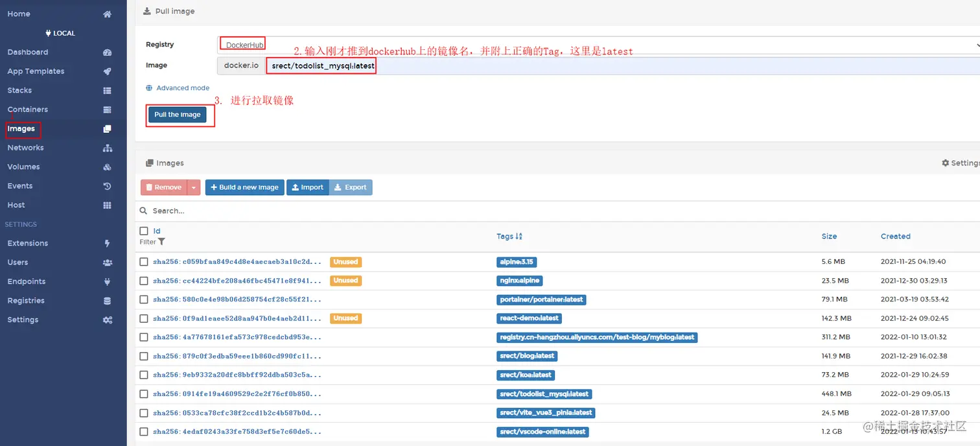The width and height of the screenshot is (980, 446).
Task: Check the srect/vscode-online:latest row checkbox
Action: pyautogui.click(x=144, y=431)
